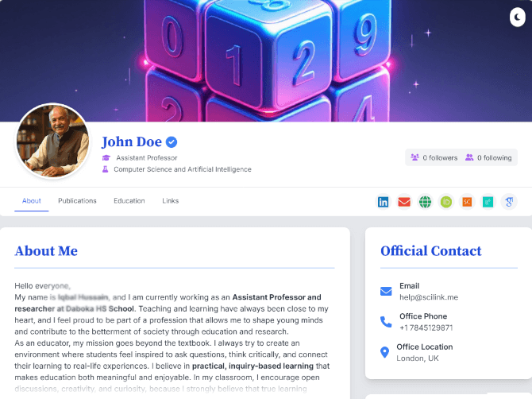Viewport: 532px width, 399px height.
Task: Switch to the Publications tab
Action: pos(77,200)
